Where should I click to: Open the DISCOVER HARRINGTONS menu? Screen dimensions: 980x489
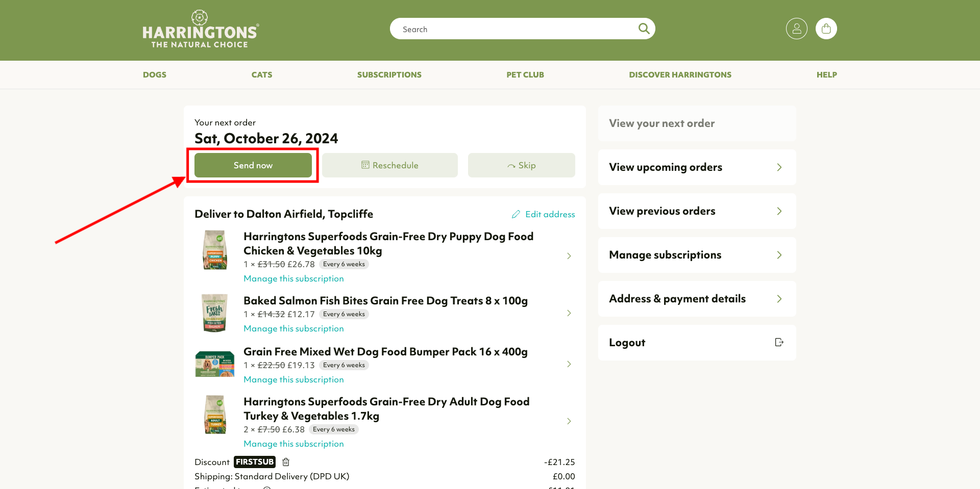click(x=680, y=74)
